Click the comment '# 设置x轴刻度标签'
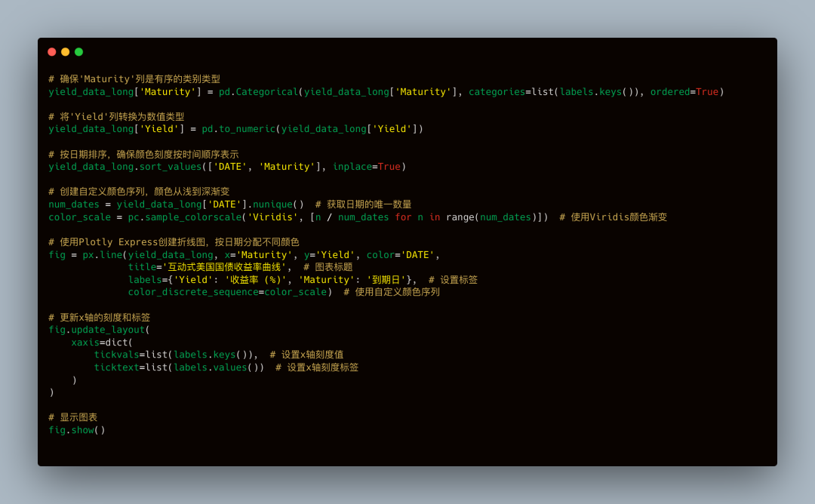 (317, 367)
